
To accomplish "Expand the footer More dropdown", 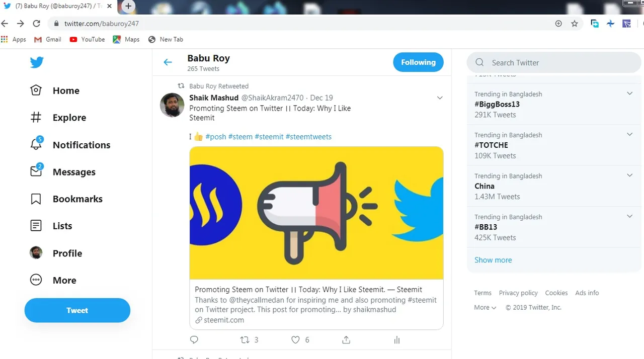I will coord(485,307).
